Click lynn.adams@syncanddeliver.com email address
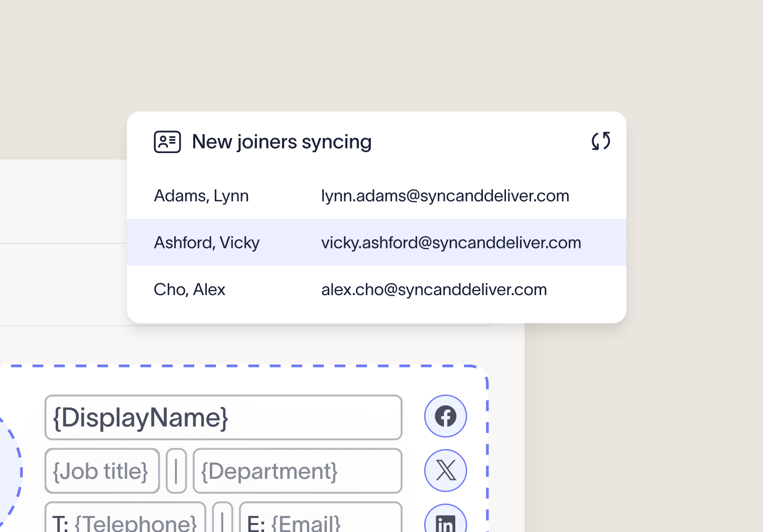The height and width of the screenshot is (532, 763). (445, 196)
